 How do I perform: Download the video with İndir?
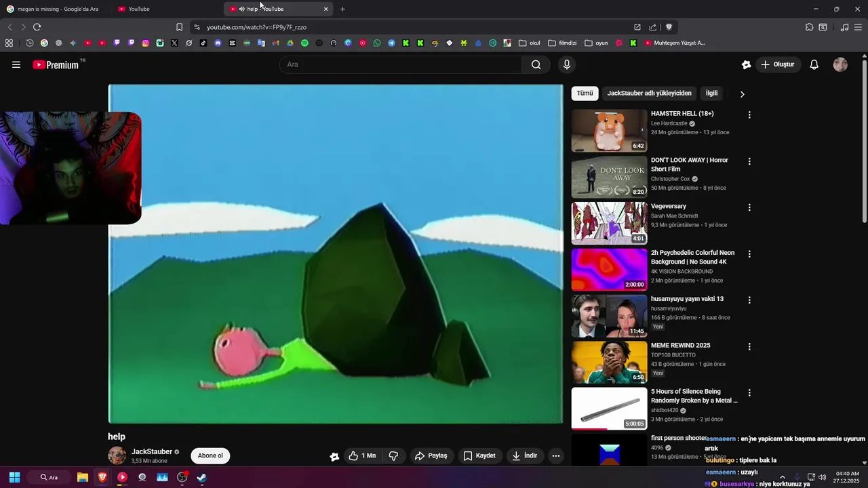(524, 455)
